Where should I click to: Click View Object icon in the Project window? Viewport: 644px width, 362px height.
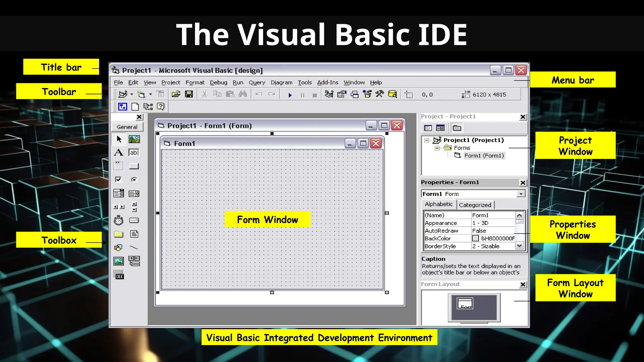440,128
